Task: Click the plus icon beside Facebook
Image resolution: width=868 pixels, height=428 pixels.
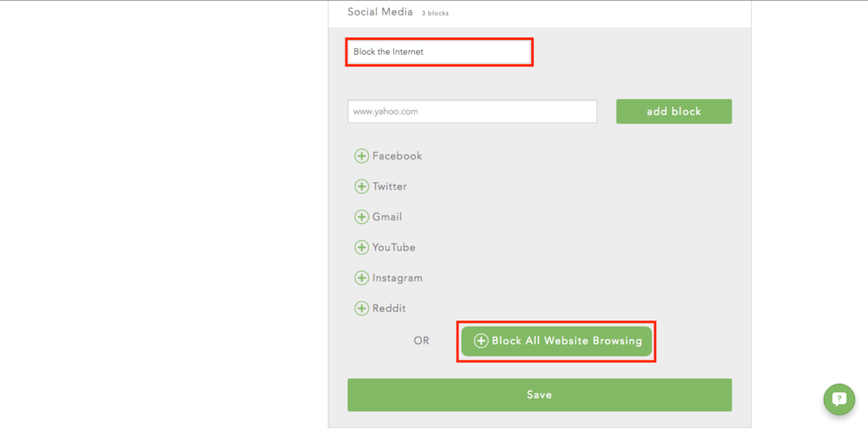Action: click(361, 156)
